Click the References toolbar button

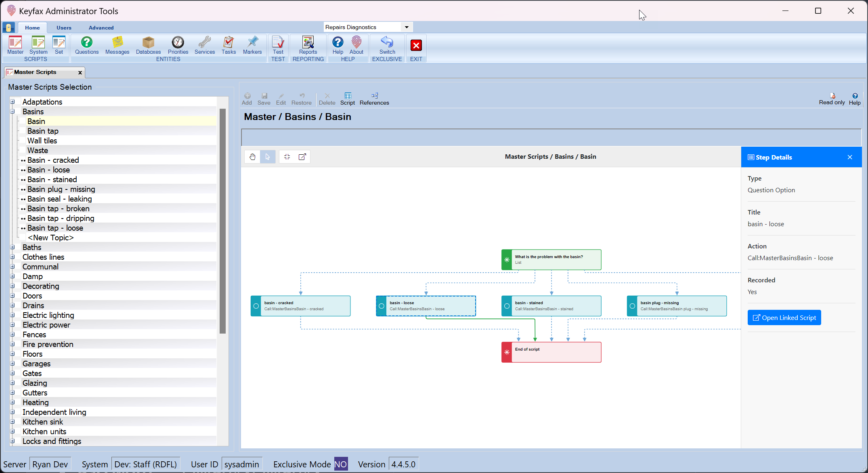click(374, 98)
